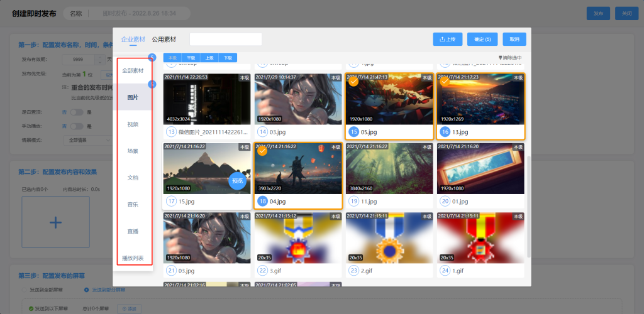Select the 3.gif medal thumbnail

pyautogui.click(x=298, y=238)
